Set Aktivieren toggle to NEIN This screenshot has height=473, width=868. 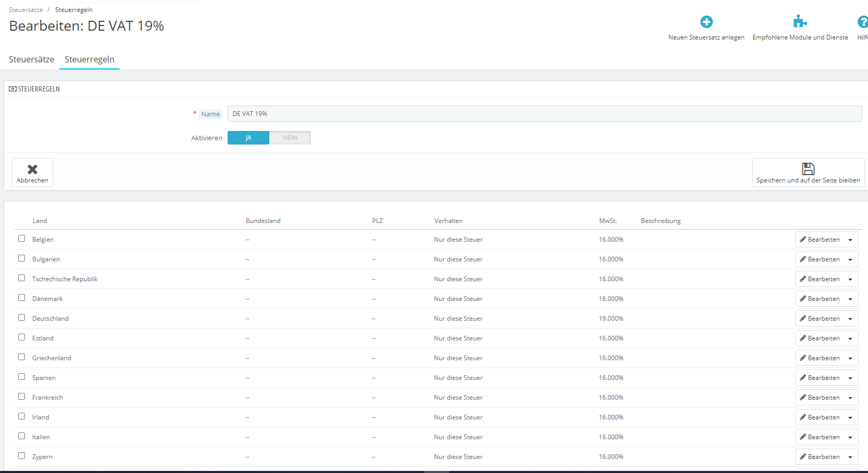point(290,138)
